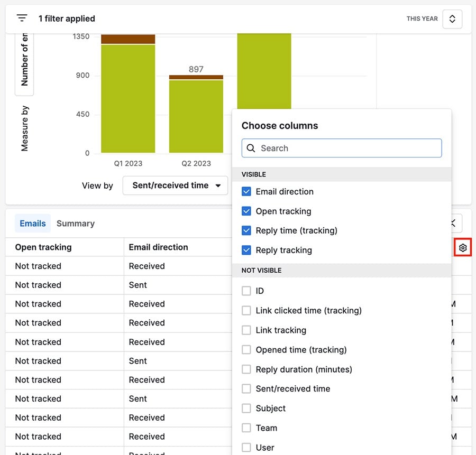Viewport: 476px width, 455px height.
Task: Open the column settings gear icon
Action: click(463, 247)
